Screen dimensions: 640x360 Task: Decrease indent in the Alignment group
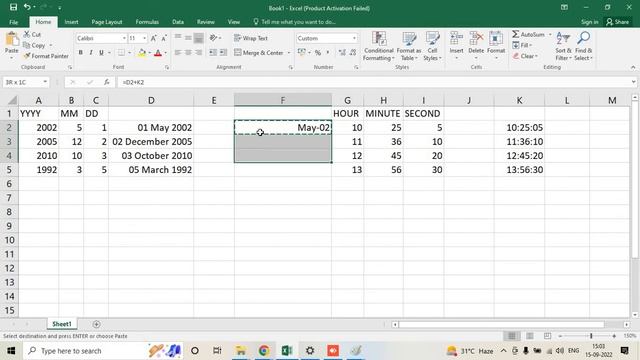213,52
